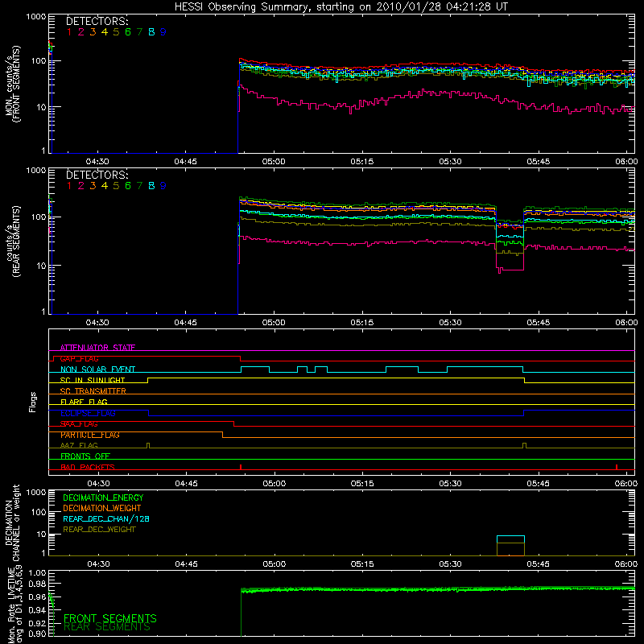Click the 0.98 value on livetime axis

click(x=37, y=584)
